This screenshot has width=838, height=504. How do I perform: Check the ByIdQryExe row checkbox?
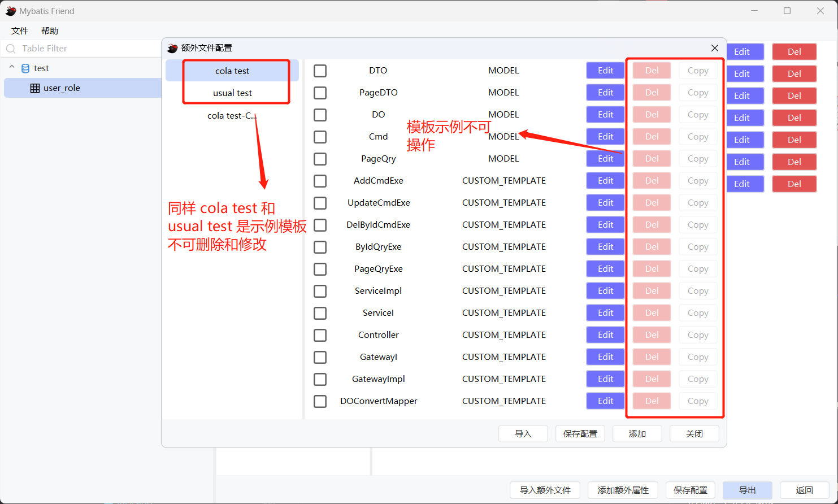coord(320,247)
